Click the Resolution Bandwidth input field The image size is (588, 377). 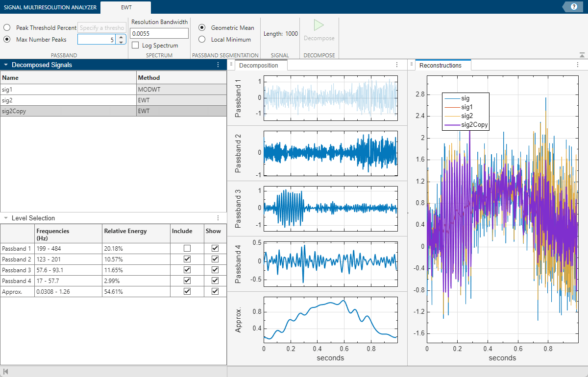pyautogui.click(x=159, y=33)
